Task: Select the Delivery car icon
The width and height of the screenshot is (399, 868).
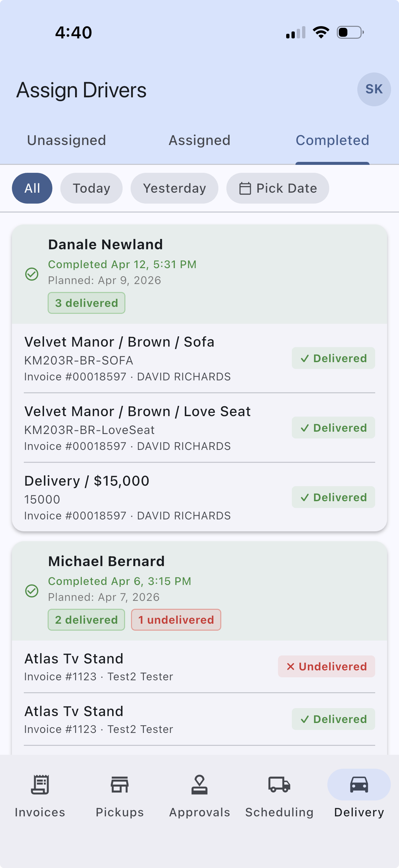Action: [359, 785]
